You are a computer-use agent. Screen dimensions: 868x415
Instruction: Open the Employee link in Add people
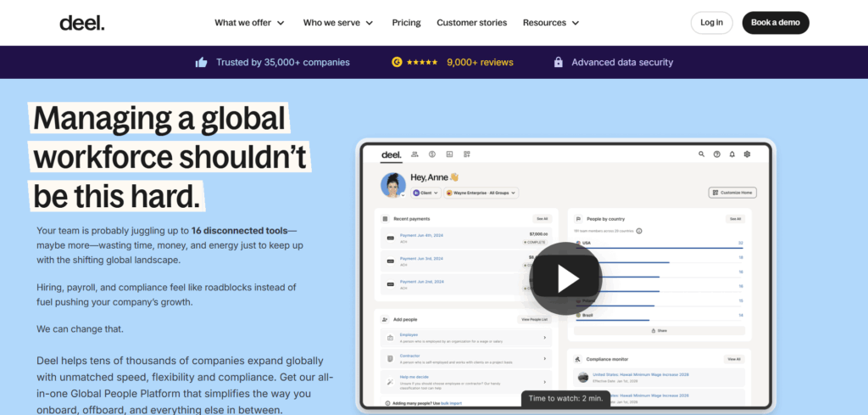(x=409, y=334)
